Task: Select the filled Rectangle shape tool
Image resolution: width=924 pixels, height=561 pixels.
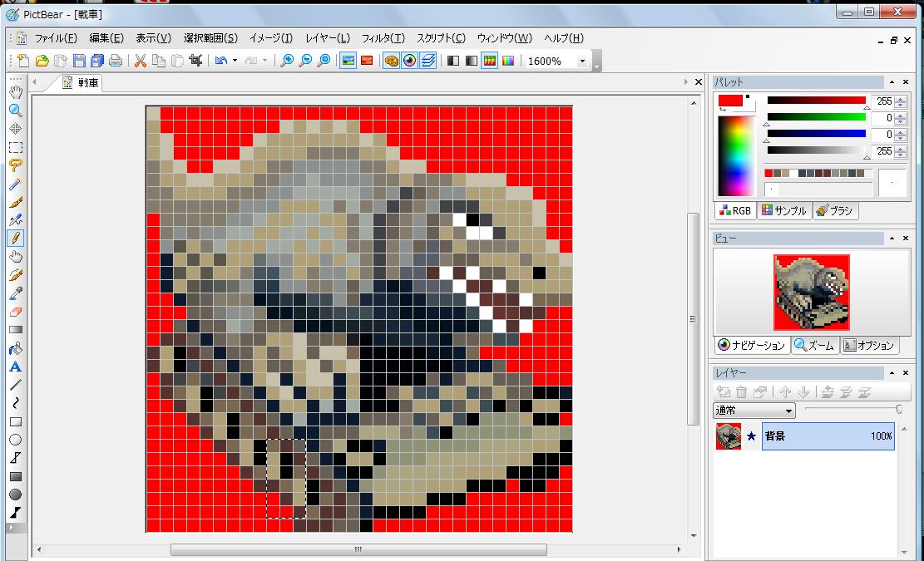Action: (x=16, y=476)
